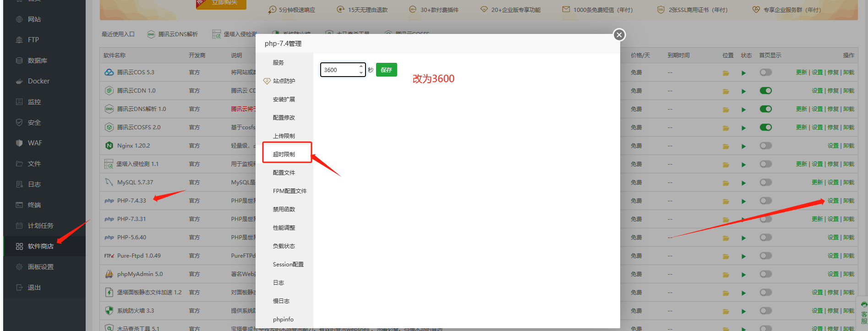Click the 计划任务 calendar icon in sidebar
Viewport: 868px width, 331px height.
pyautogui.click(x=19, y=226)
